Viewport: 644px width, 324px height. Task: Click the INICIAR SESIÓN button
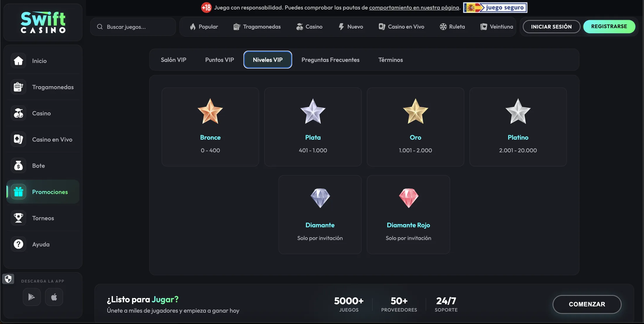[x=551, y=27]
